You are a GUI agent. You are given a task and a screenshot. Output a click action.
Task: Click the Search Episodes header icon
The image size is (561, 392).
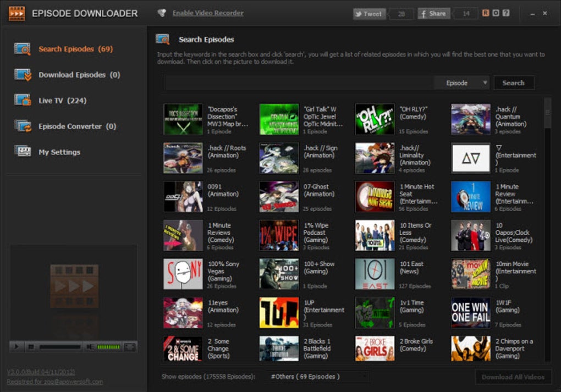pyautogui.click(x=163, y=40)
